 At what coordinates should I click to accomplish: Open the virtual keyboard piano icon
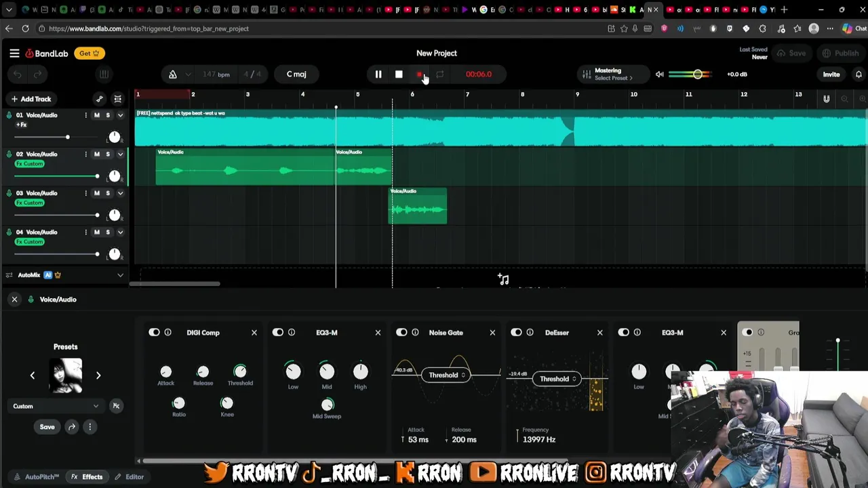coord(104,75)
